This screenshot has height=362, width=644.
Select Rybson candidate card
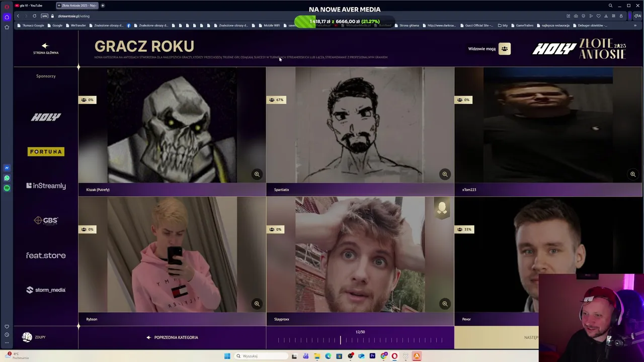172,260
